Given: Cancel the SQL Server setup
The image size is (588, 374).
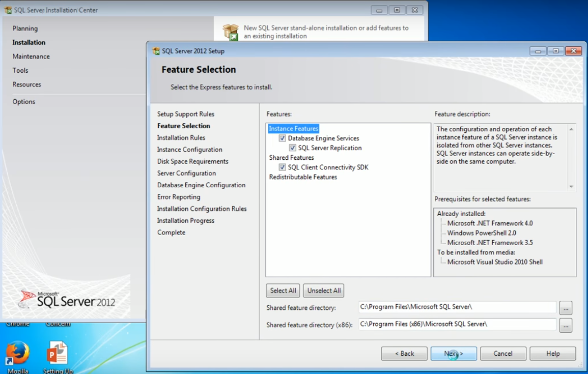Looking at the screenshot, I should tap(503, 353).
